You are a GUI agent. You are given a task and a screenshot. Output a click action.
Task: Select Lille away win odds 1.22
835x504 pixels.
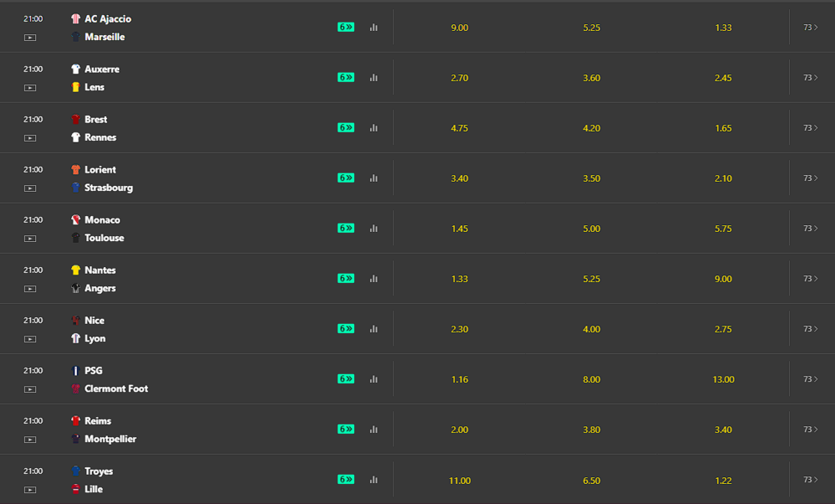coord(723,481)
